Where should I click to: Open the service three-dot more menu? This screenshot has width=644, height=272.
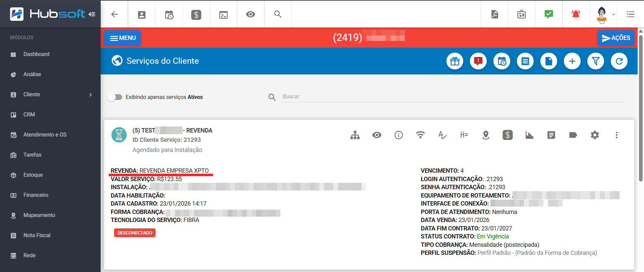(x=616, y=135)
